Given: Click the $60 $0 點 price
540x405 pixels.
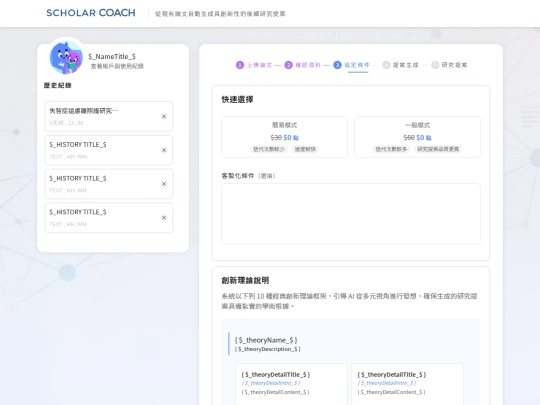Looking at the screenshot, I should [417, 138].
